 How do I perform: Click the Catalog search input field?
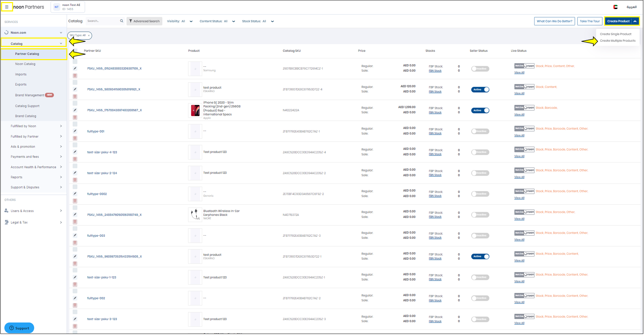coord(103,21)
